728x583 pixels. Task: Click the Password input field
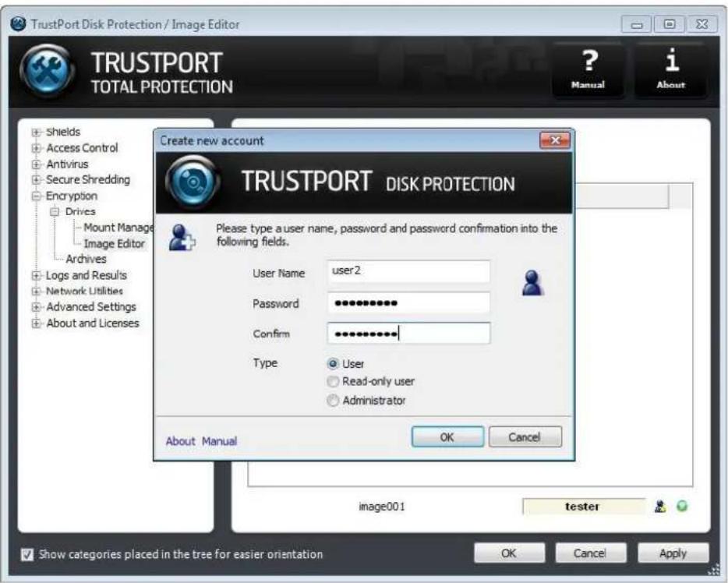[408, 302]
